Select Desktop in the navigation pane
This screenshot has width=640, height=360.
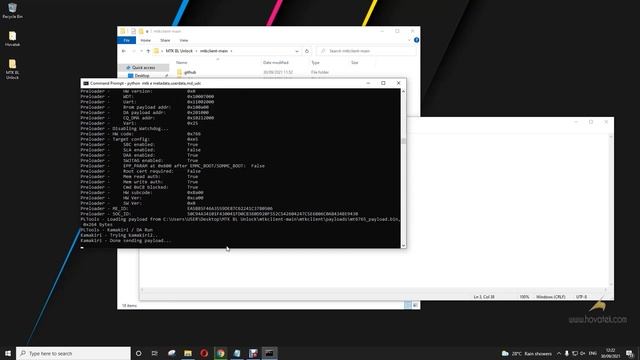click(x=142, y=76)
